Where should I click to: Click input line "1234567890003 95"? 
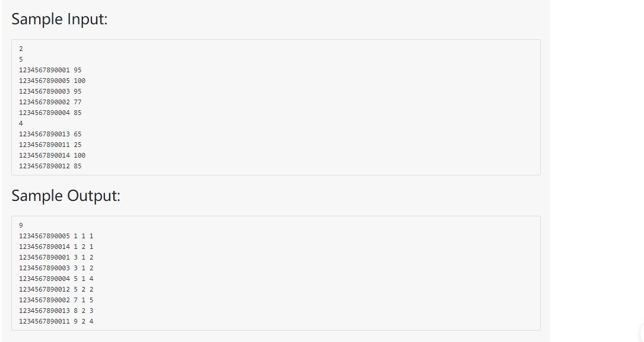50,91
